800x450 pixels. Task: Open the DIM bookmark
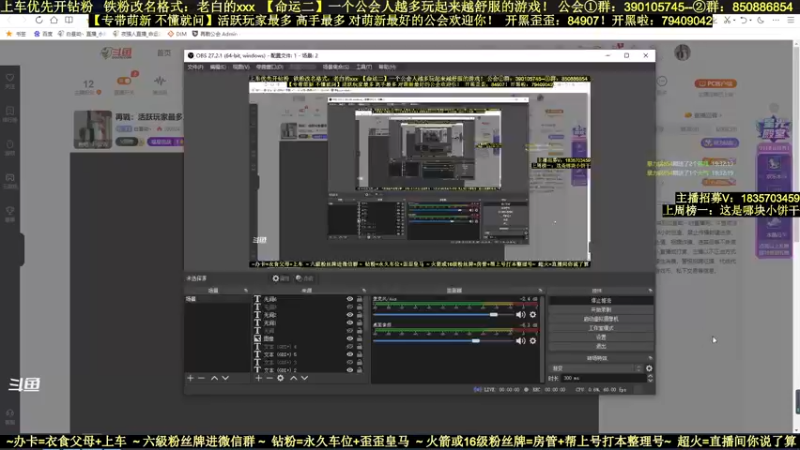(177, 34)
